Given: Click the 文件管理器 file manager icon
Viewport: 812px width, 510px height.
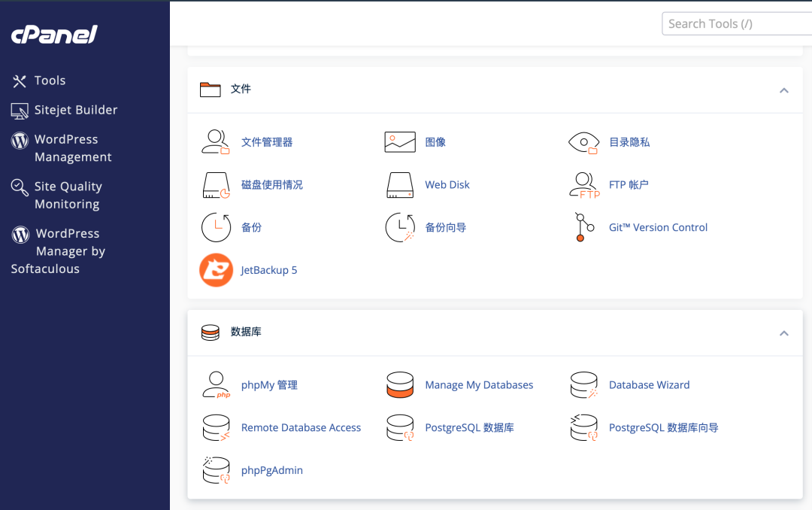Looking at the screenshot, I should pyautogui.click(x=216, y=142).
